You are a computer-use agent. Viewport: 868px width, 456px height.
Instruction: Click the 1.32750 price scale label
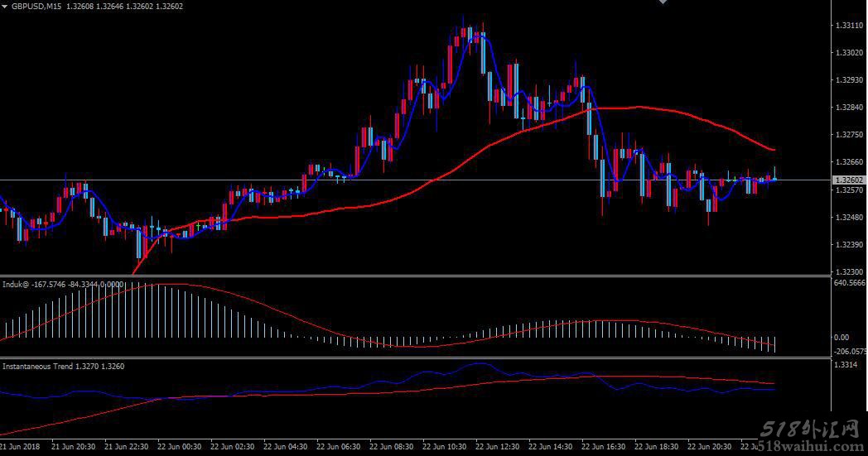[849, 134]
